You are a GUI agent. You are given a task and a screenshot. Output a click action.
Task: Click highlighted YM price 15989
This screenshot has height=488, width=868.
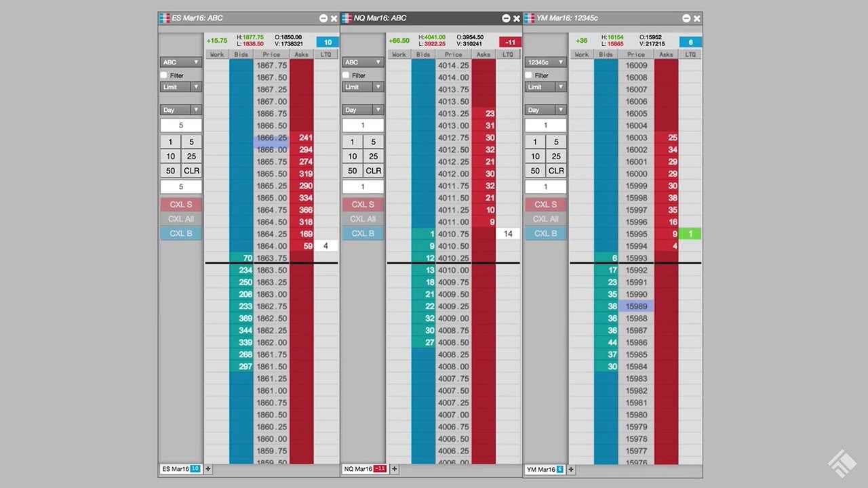[636, 306]
